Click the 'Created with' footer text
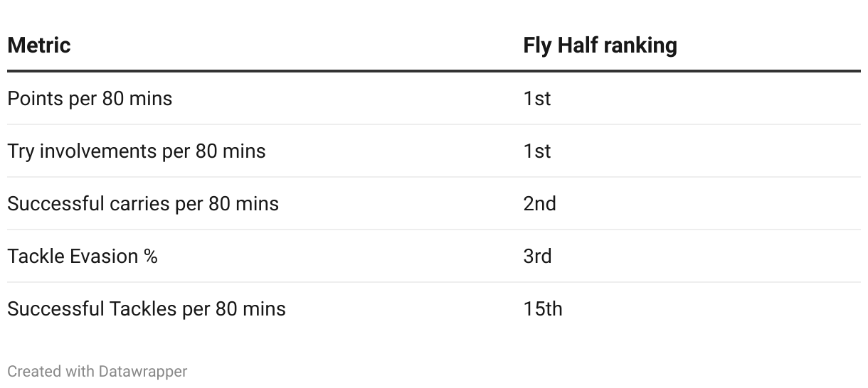 coord(51,371)
